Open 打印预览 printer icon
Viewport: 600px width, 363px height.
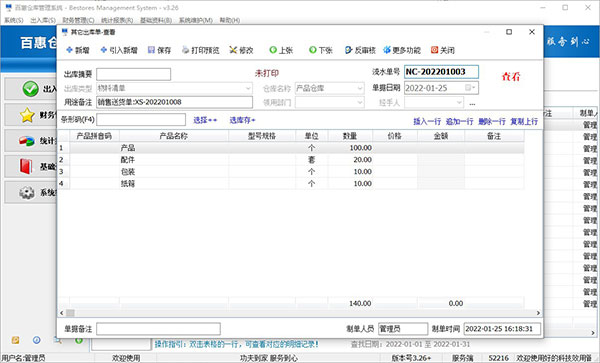point(185,50)
